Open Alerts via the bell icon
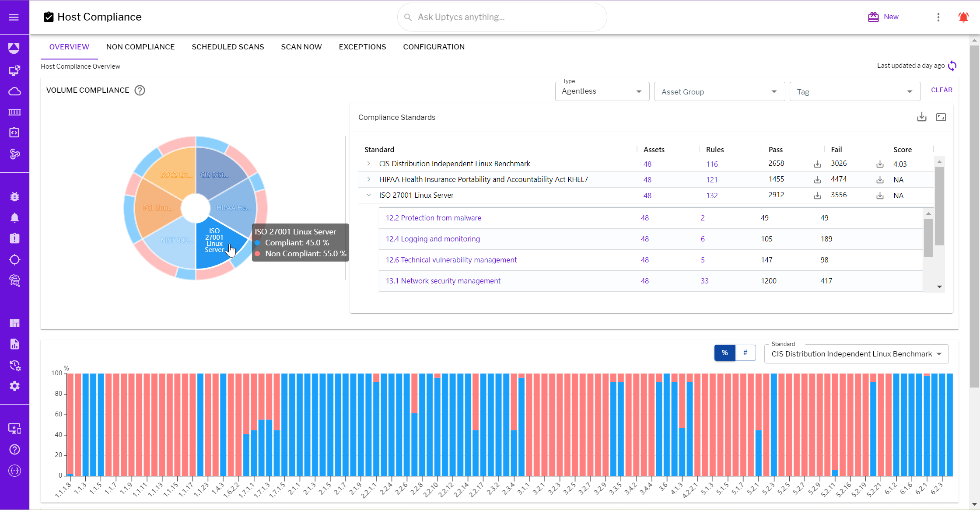This screenshot has width=980, height=510. (x=15, y=217)
